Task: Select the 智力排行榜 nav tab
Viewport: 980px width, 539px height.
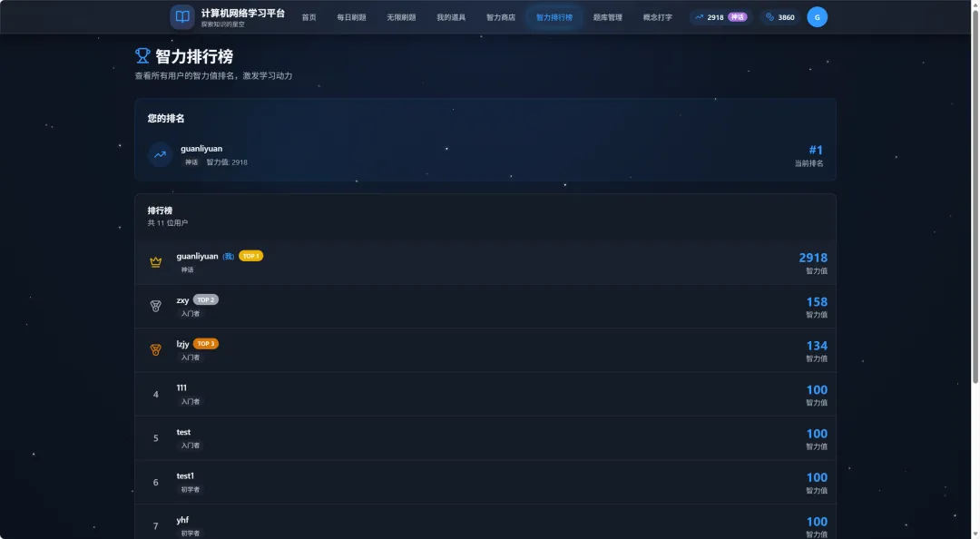Action: [554, 17]
